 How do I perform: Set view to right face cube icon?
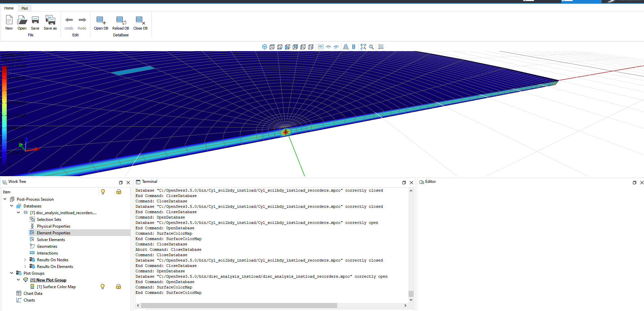pos(311,47)
